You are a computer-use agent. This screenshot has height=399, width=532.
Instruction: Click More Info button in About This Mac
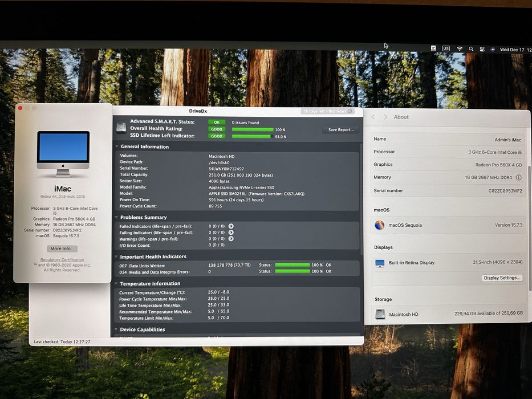point(62,249)
